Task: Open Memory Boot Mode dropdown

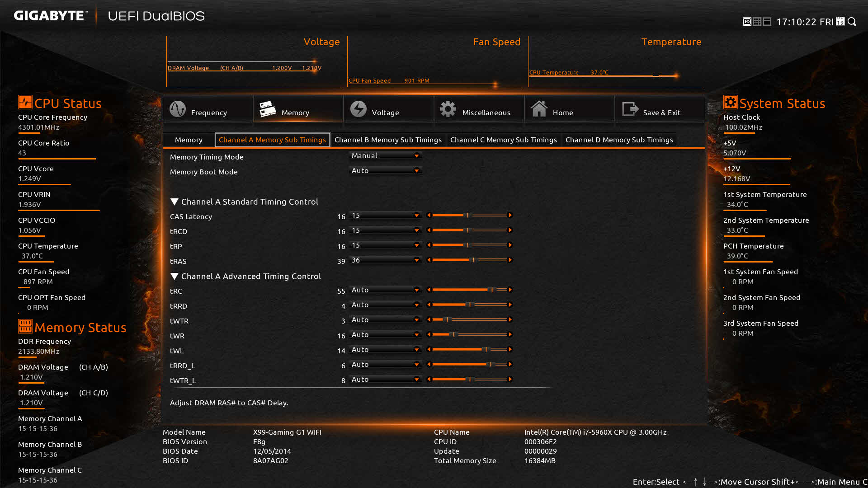Action: (386, 170)
